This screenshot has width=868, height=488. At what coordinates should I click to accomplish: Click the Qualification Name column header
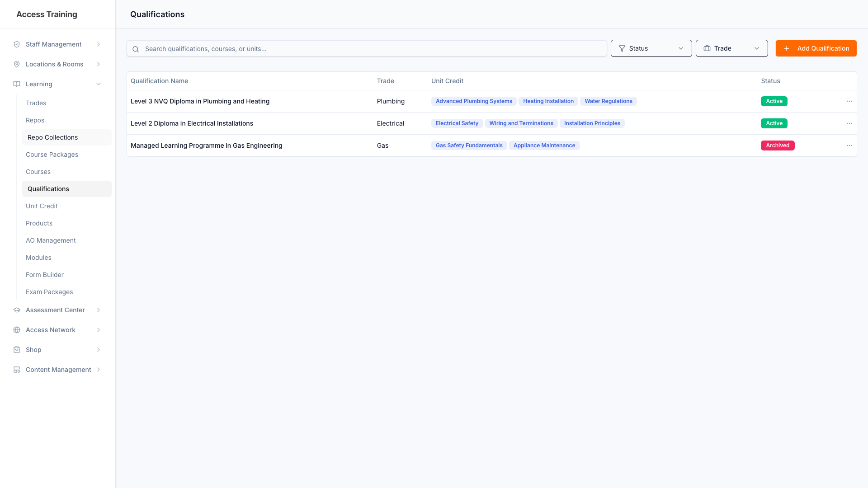pyautogui.click(x=159, y=81)
